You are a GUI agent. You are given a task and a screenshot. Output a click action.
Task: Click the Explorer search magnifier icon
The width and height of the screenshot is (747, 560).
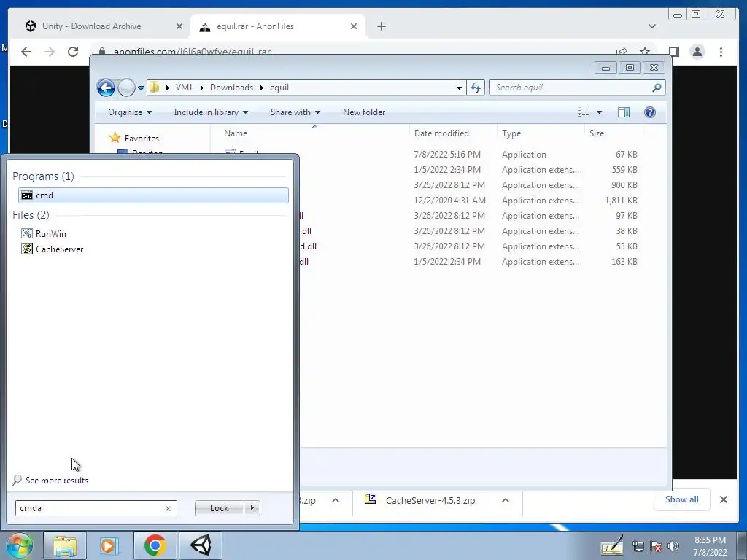[x=657, y=87]
